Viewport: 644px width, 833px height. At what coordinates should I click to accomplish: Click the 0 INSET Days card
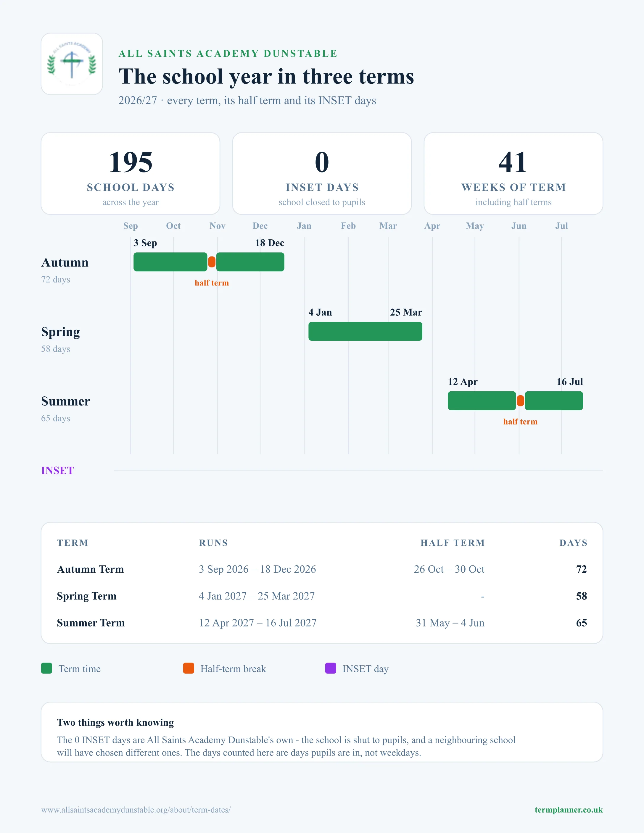point(322,174)
